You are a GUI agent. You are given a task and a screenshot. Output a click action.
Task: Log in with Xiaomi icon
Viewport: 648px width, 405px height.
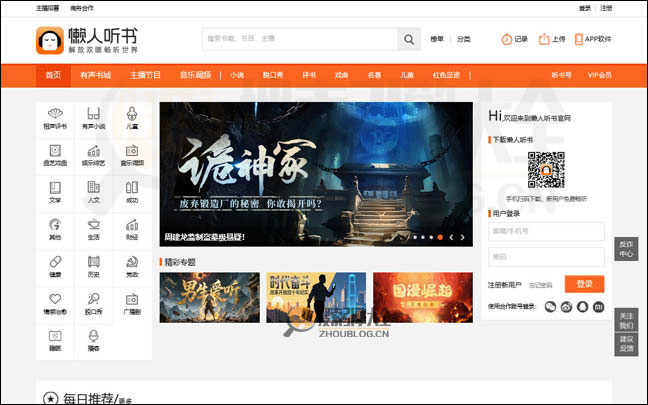pyautogui.click(x=598, y=307)
